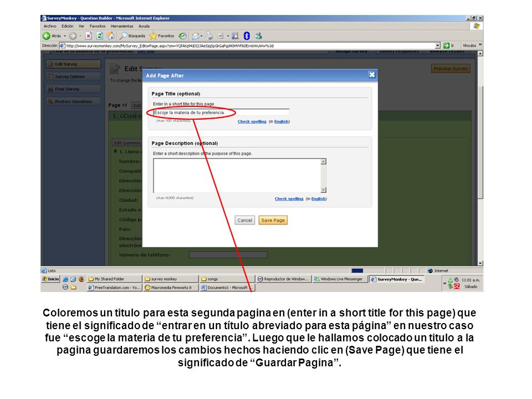532x399 pixels.
Task: Click Survey Options in left sidebar
Action: pyautogui.click(x=73, y=76)
